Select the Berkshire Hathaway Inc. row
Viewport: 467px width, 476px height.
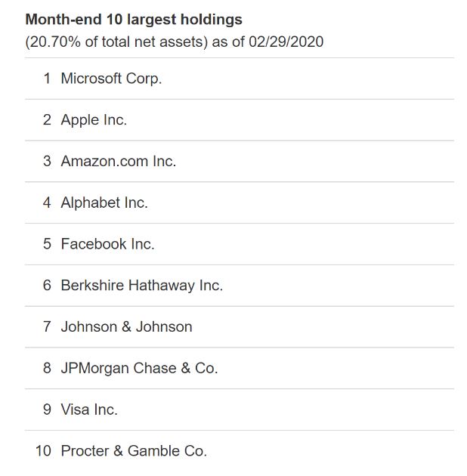click(141, 286)
